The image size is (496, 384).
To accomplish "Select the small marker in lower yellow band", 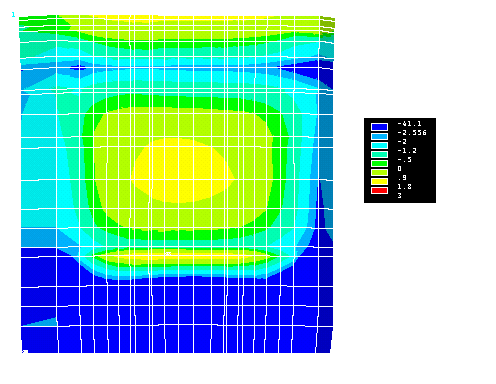I will tap(168, 254).
